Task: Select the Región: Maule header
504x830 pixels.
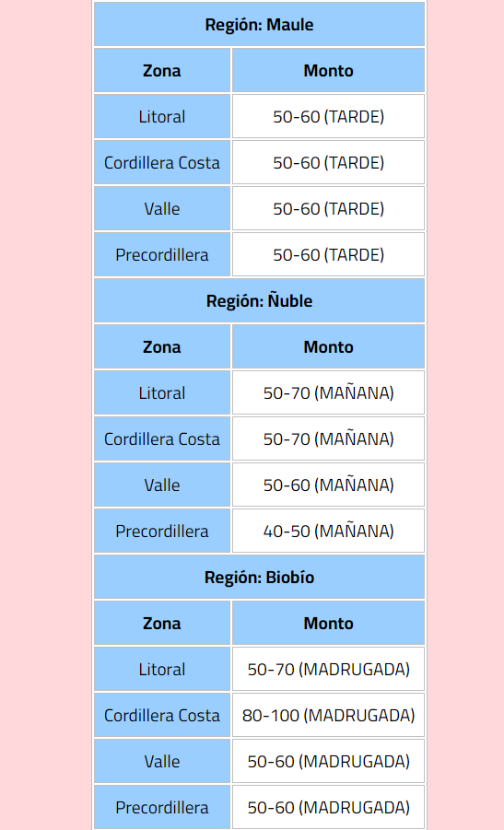Action: [260, 24]
